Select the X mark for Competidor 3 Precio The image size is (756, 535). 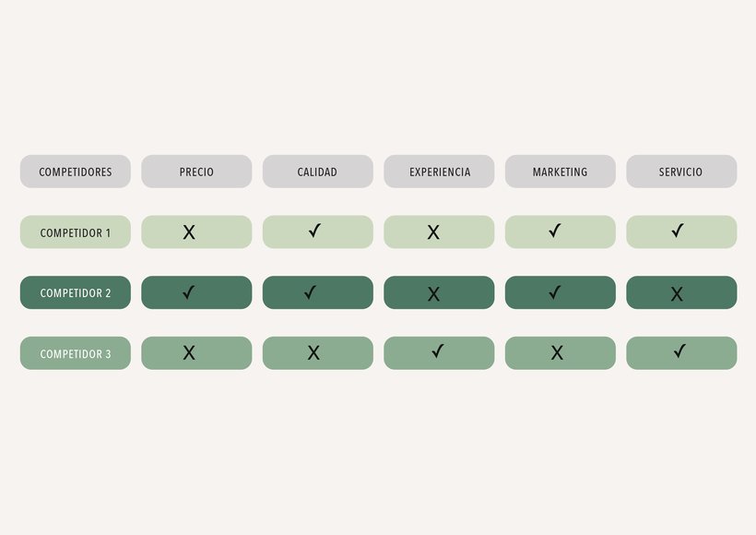point(189,352)
